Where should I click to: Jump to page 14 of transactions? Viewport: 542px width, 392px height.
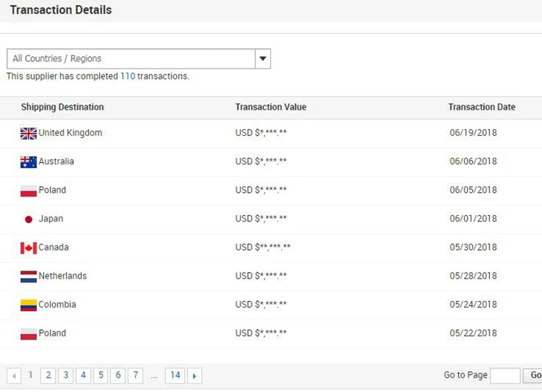pos(174,375)
